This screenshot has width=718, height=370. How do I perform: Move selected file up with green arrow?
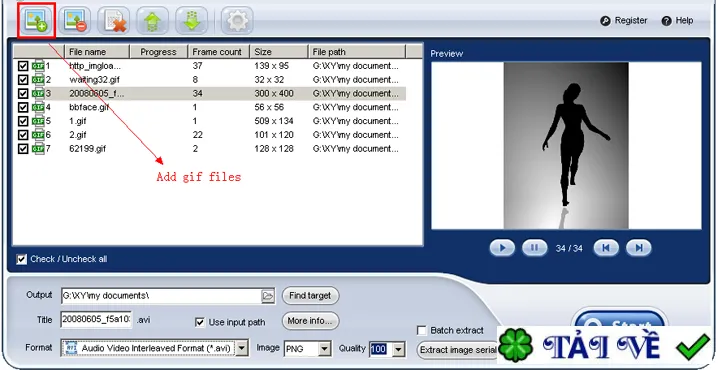point(152,21)
